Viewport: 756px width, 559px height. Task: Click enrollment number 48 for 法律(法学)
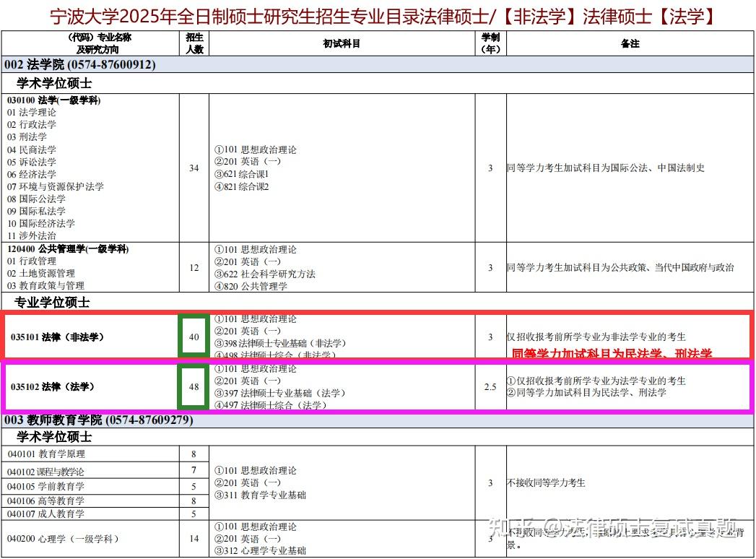tap(194, 387)
